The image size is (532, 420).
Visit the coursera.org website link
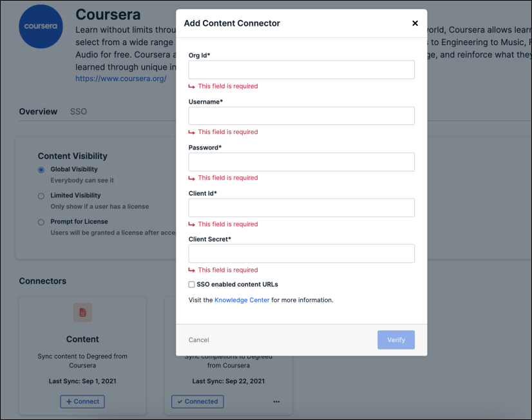121,79
